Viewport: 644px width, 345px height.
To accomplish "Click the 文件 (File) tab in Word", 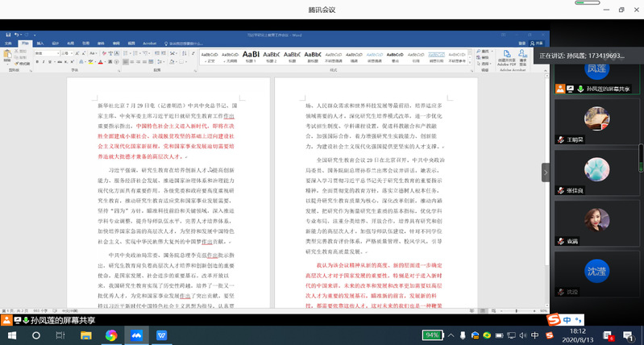I will point(9,42).
